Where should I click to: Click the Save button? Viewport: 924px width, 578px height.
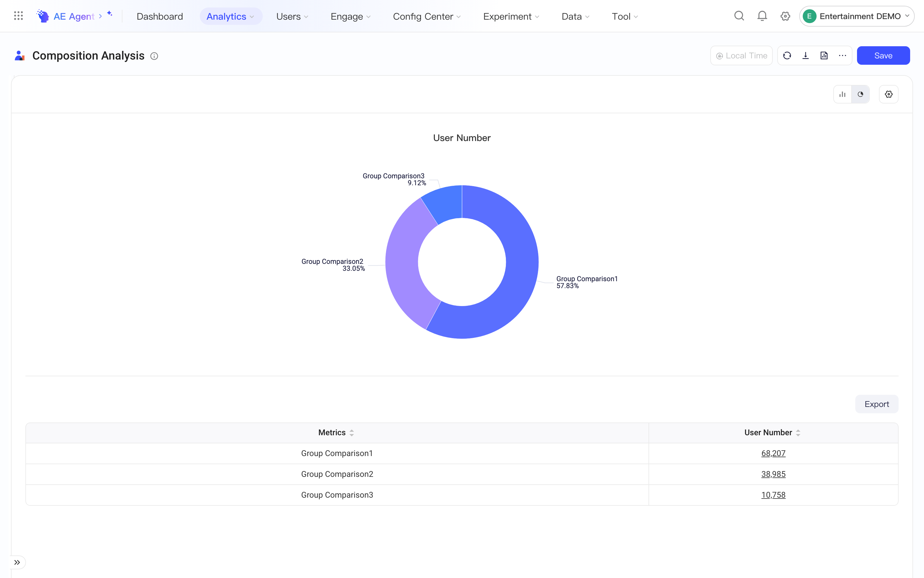click(883, 55)
